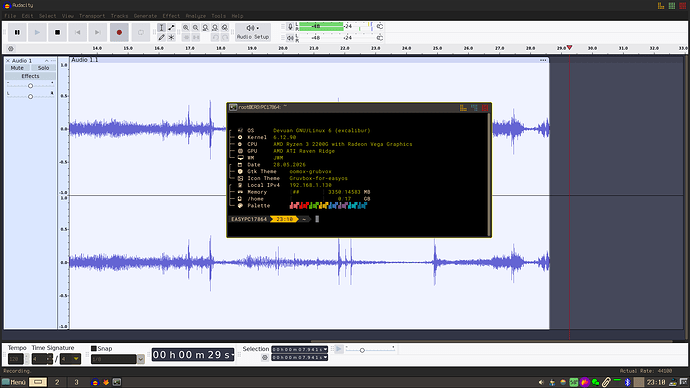Click the Audacity taskbar icon
Image resolution: width=690 pixels, height=388 pixels.
click(x=95, y=382)
